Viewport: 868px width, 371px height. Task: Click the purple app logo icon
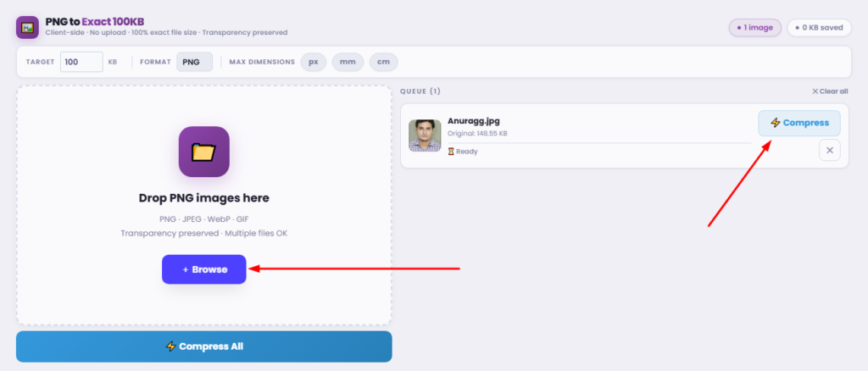click(27, 27)
